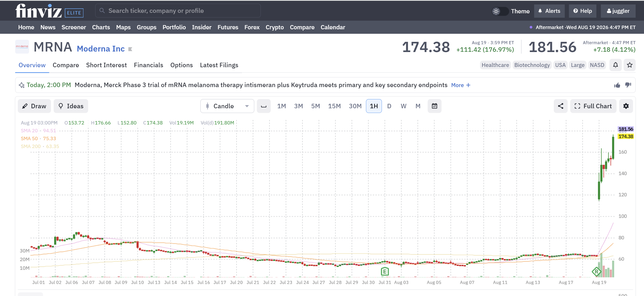Click the R diamond marker on chart

(596, 272)
